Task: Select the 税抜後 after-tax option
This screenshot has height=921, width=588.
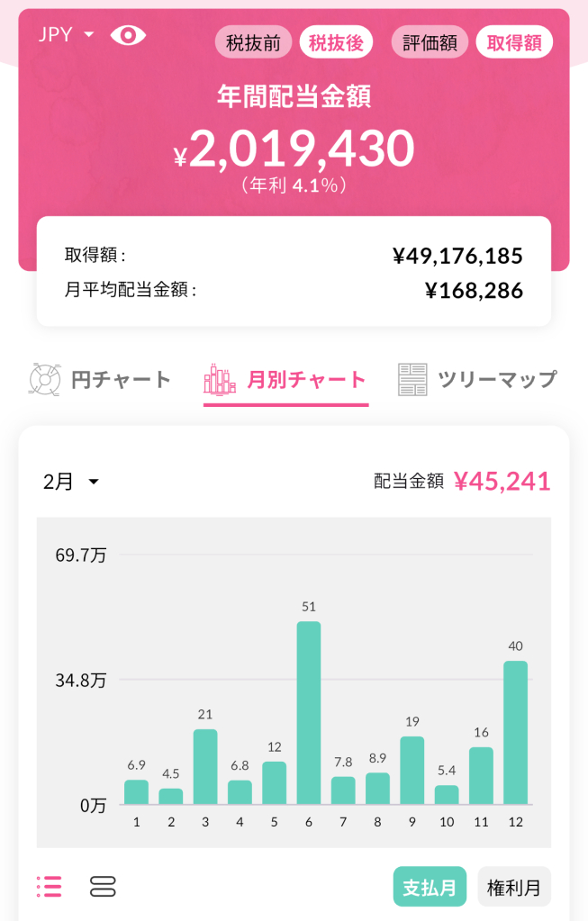Action: point(336,42)
